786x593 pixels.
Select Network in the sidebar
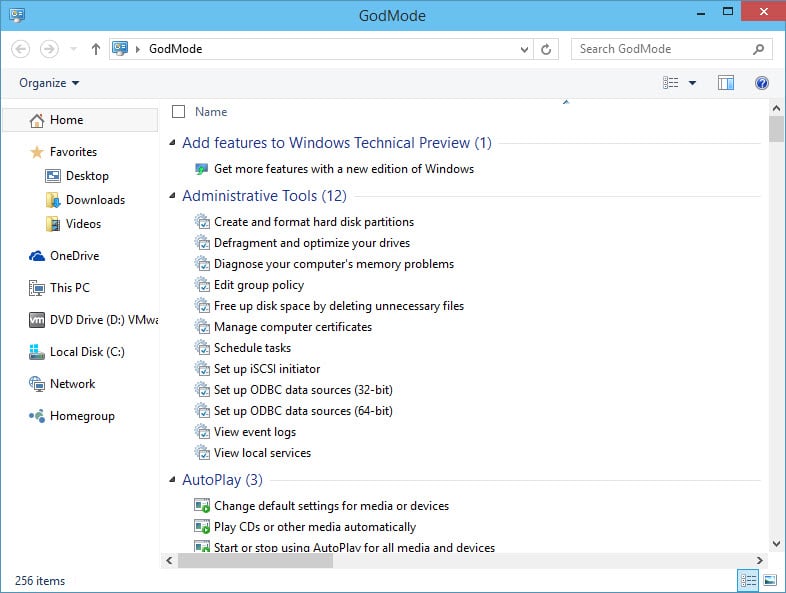click(x=72, y=384)
